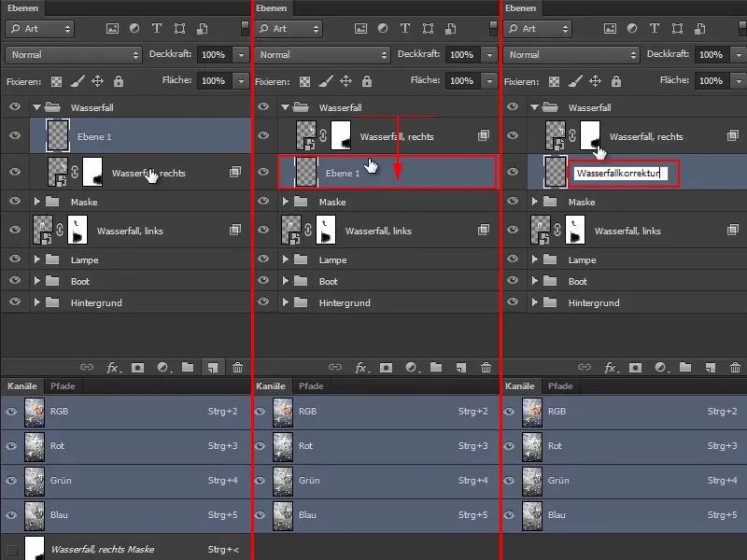
Task: Open fx layer styles in the right panel
Action: coord(611,367)
